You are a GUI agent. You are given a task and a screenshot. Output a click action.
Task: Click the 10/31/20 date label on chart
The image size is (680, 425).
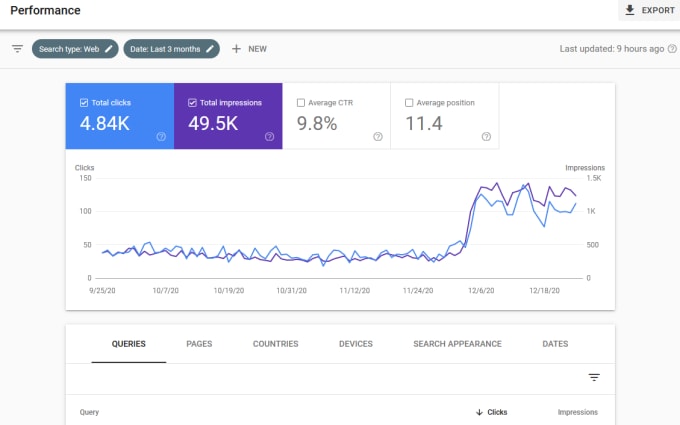point(291,291)
